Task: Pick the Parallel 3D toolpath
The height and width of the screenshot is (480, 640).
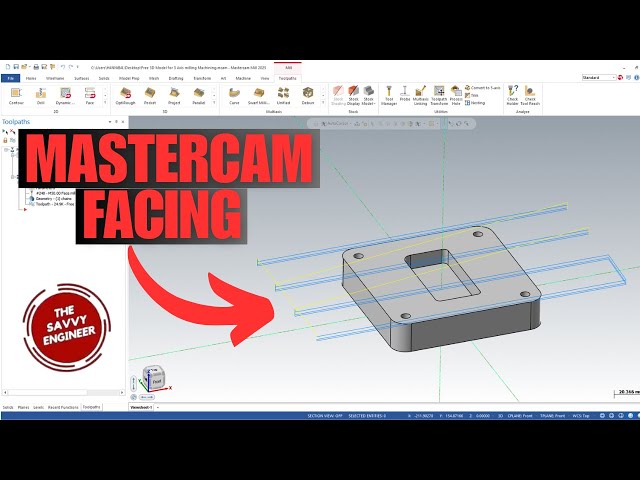Action: click(x=199, y=96)
